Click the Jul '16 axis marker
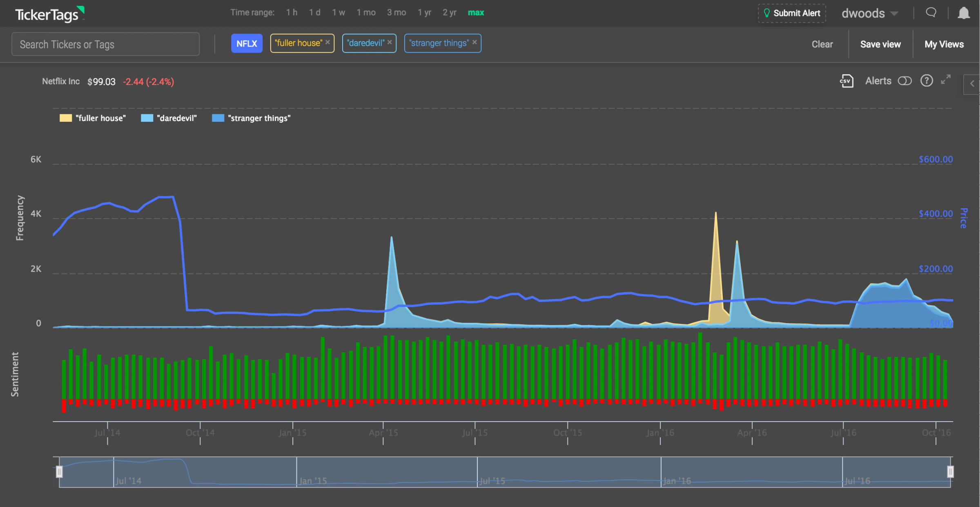 tap(843, 433)
